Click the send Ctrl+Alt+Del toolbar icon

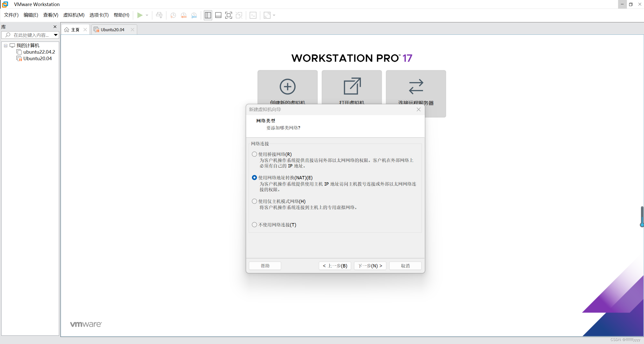coord(159,15)
